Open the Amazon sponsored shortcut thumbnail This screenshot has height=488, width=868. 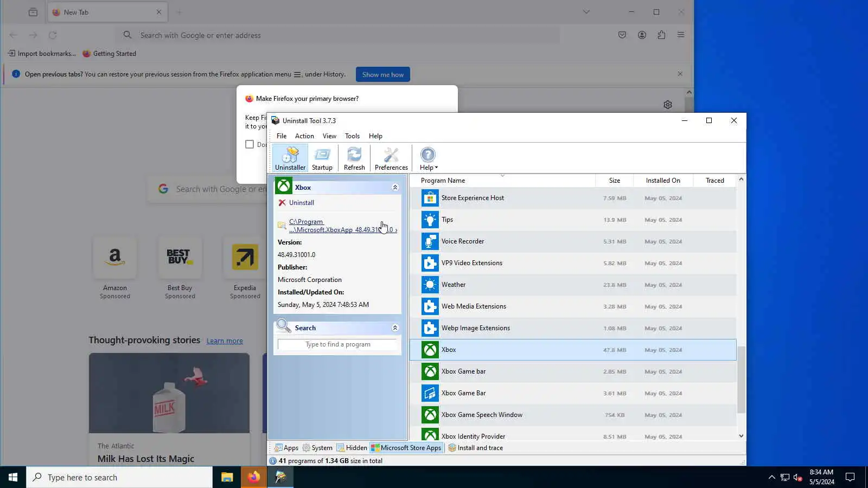pyautogui.click(x=115, y=258)
